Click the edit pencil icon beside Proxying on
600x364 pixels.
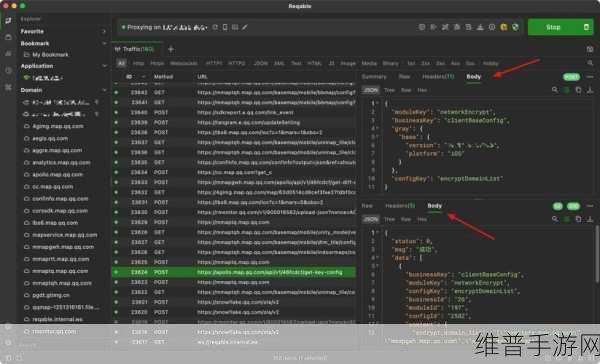[x=245, y=27]
